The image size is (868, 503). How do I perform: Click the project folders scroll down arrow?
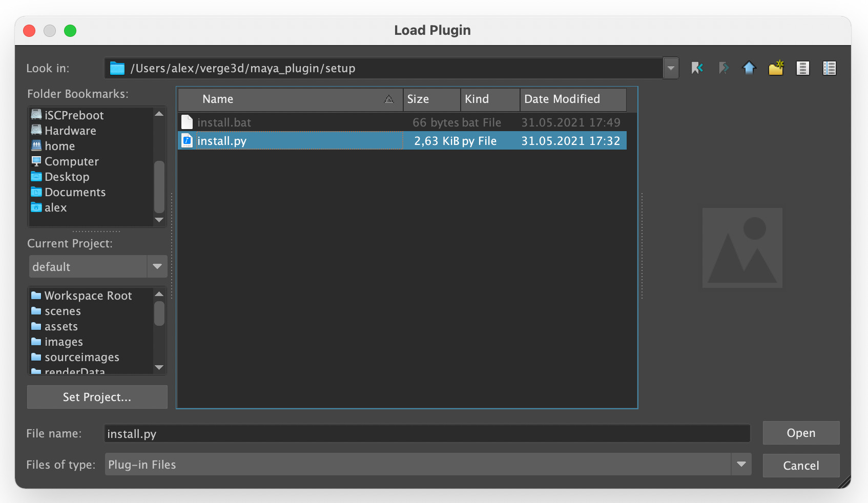click(159, 368)
